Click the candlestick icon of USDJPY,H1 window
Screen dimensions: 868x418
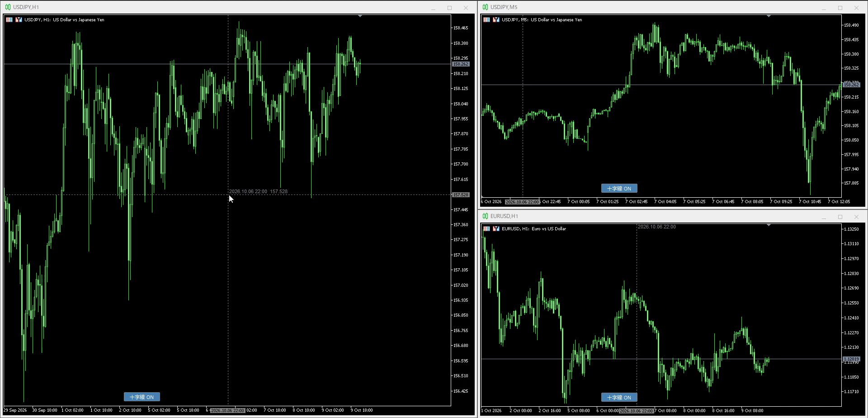(x=8, y=7)
